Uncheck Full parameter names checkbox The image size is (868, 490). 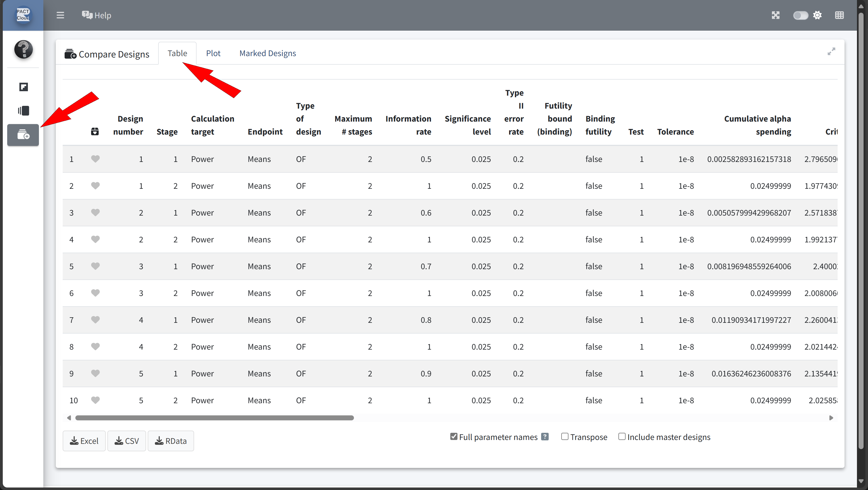(x=454, y=437)
